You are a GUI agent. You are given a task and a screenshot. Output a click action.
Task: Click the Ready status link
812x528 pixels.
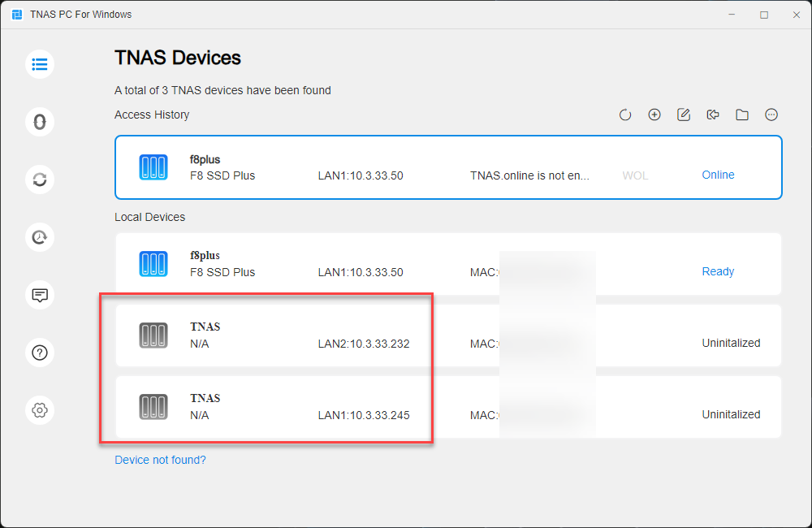coord(718,271)
